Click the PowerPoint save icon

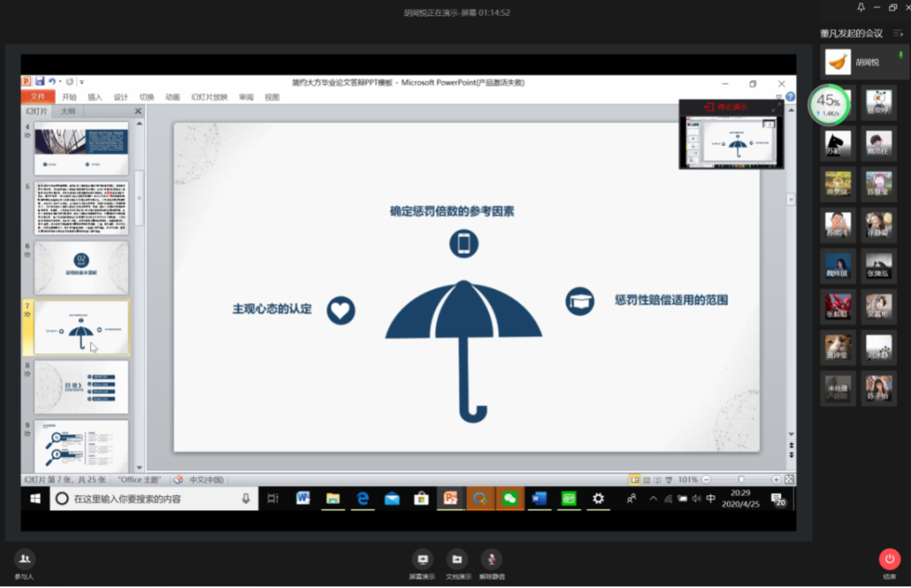[39, 82]
